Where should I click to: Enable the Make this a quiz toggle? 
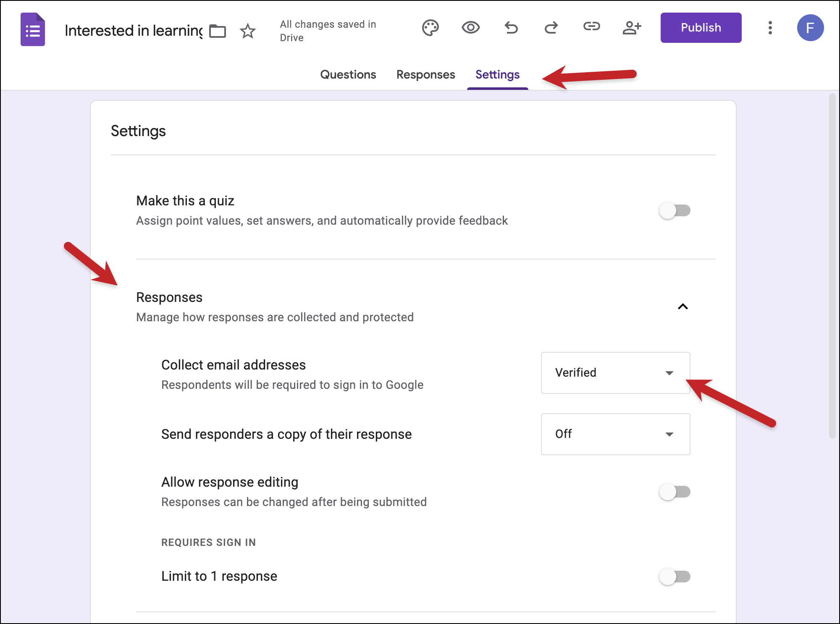pos(675,211)
